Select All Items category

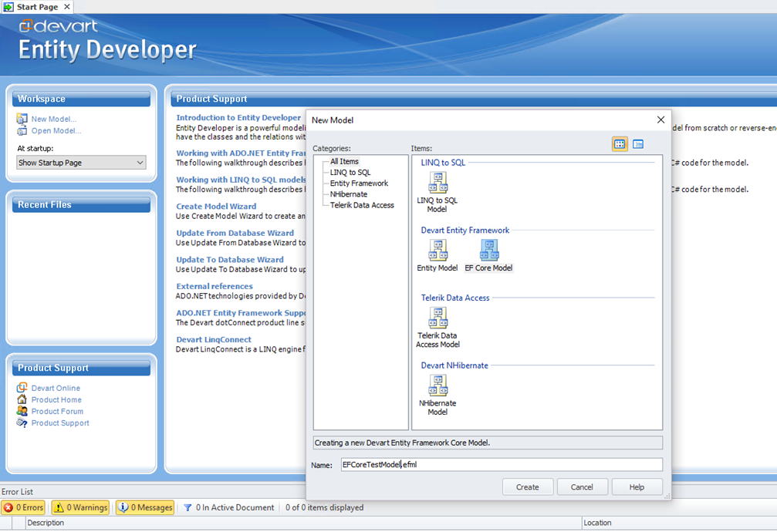click(x=344, y=161)
